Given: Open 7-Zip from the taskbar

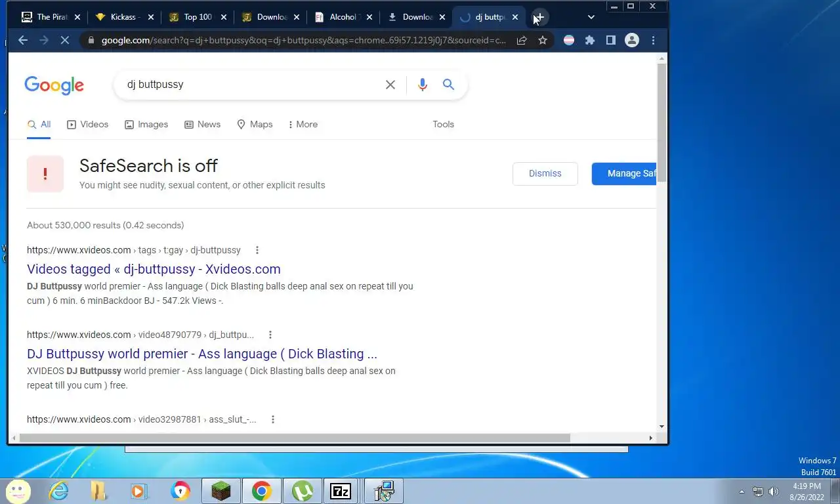Looking at the screenshot, I should coord(341,491).
